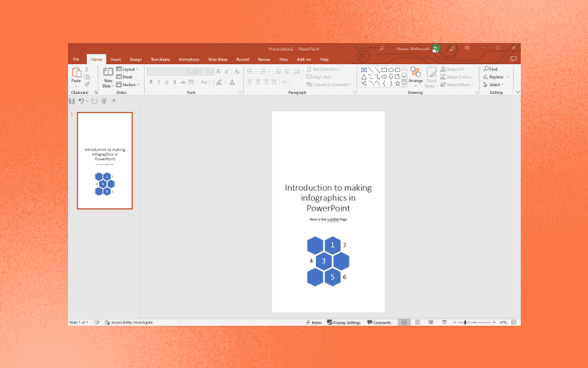Click the Paste clipboard icon
This screenshot has height=368, width=588.
pyautogui.click(x=76, y=72)
